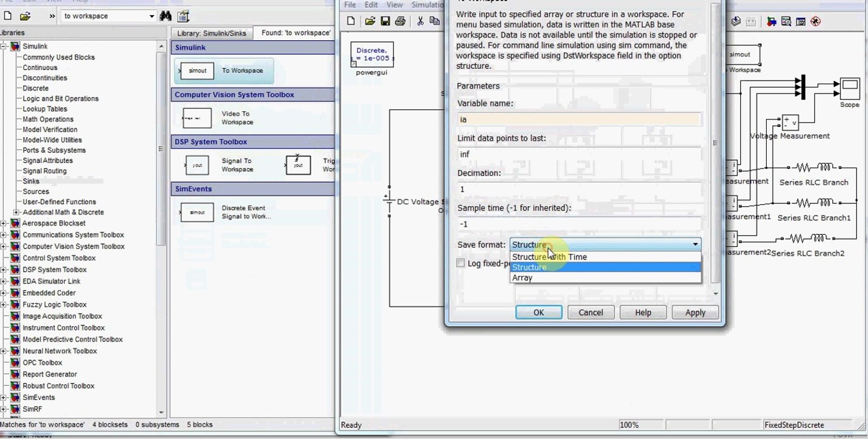Click the Apply button

[x=695, y=312]
